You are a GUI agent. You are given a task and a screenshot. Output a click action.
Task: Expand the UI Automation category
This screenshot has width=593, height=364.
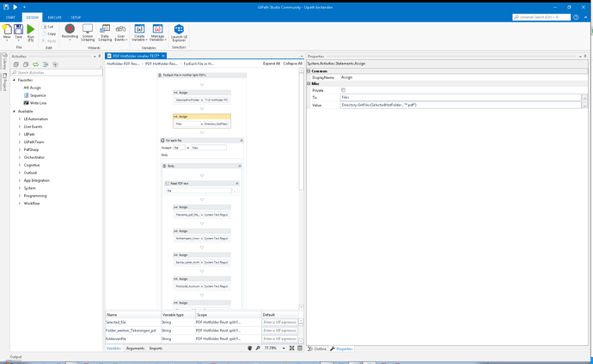pyautogui.click(x=20, y=119)
